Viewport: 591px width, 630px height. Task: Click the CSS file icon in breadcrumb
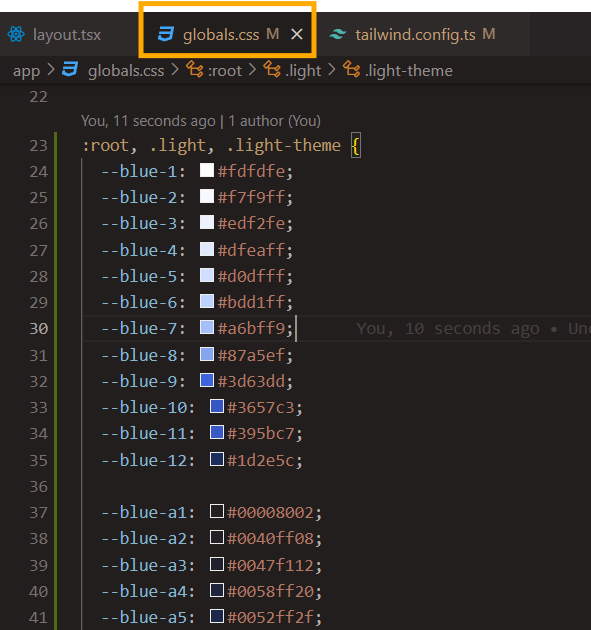(x=70, y=69)
